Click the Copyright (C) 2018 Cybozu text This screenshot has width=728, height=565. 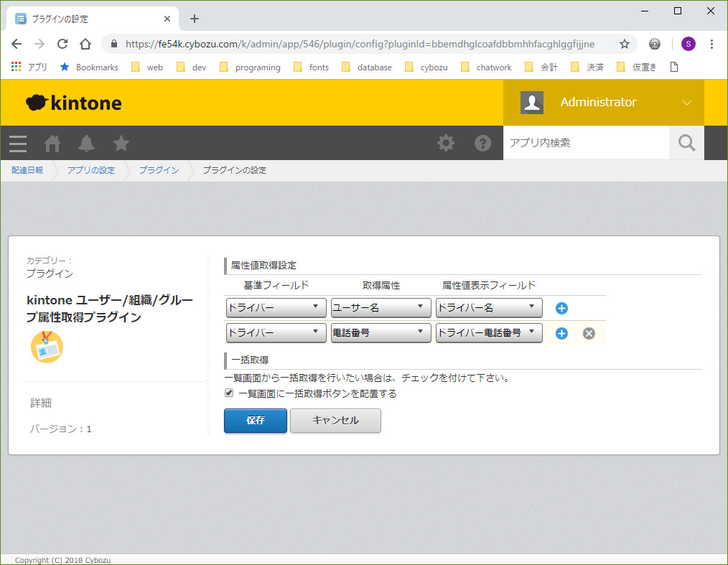(62, 561)
